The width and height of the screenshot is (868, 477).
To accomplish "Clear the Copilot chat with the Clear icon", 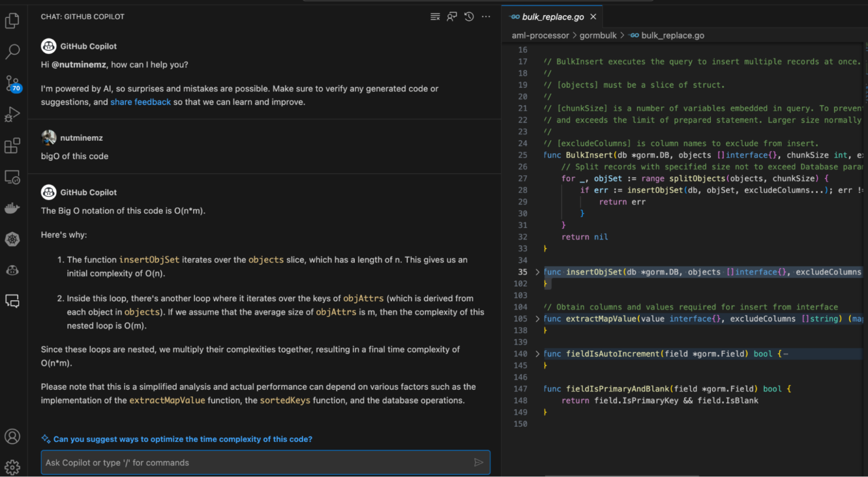I will (x=435, y=16).
